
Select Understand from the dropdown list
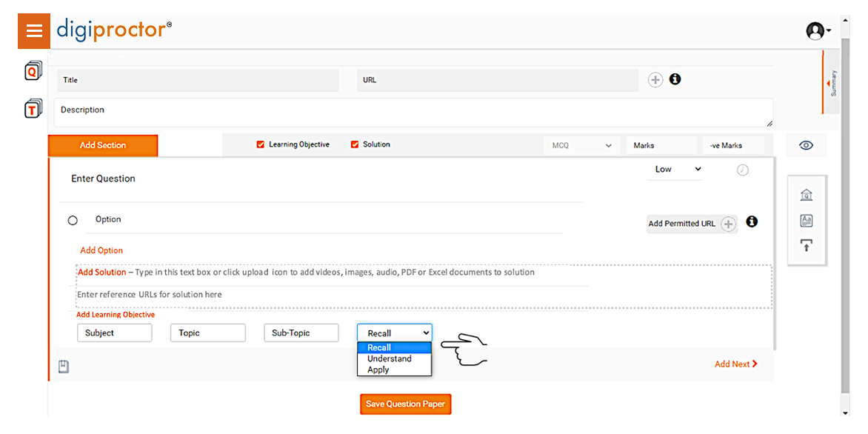point(390,358)
